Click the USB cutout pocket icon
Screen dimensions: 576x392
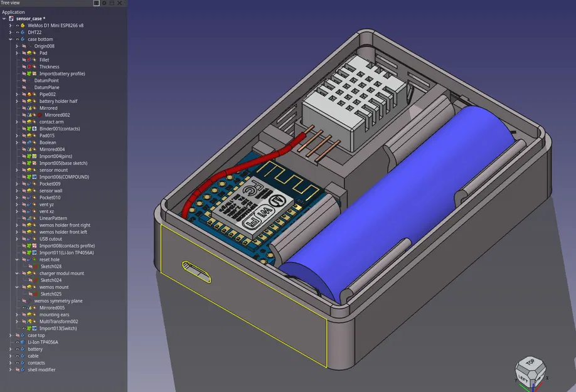(29, 239)
